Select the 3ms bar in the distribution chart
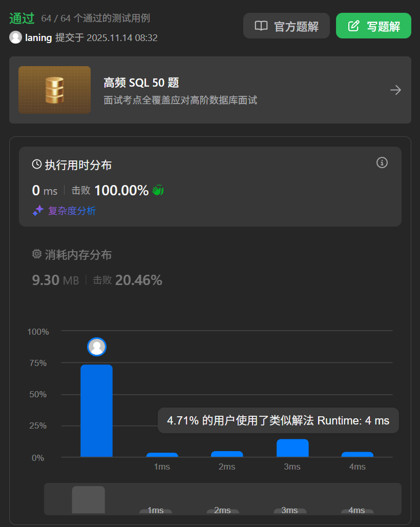The height and width of the screenshot is (527, 420). [292, 447]
